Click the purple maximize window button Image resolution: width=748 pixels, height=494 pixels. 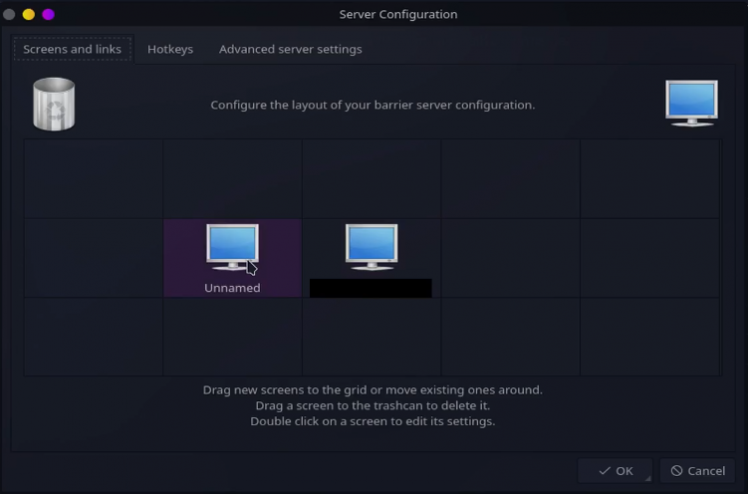48,14
